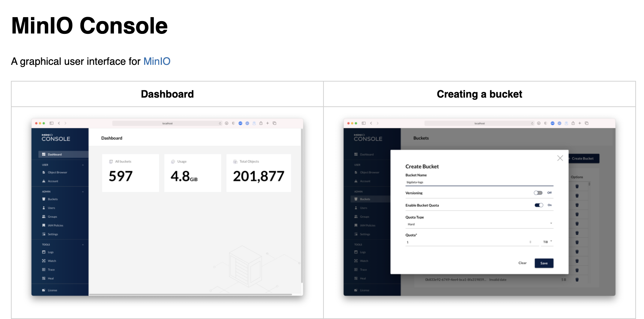Select Dashboard menu label in Dashboard screenshot
Viewport: 644px width, 319px height.
tap(55, 154)
